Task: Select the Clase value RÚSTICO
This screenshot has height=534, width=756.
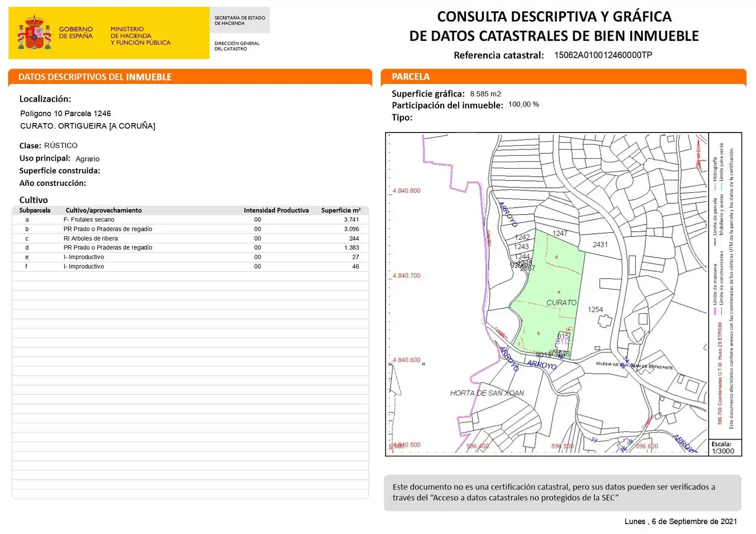Action: [61, 145]
